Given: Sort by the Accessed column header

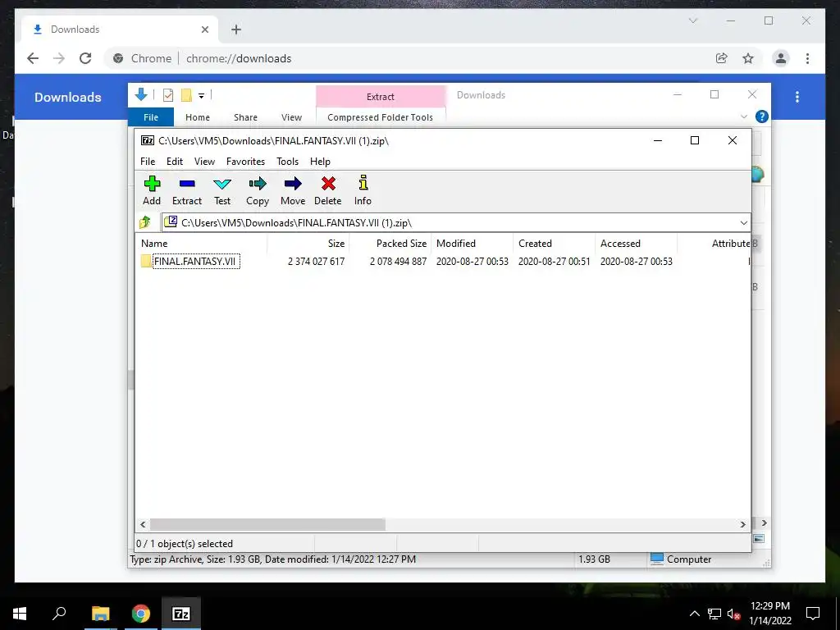Looking at the screenshot, I should (x=636, y=243).
